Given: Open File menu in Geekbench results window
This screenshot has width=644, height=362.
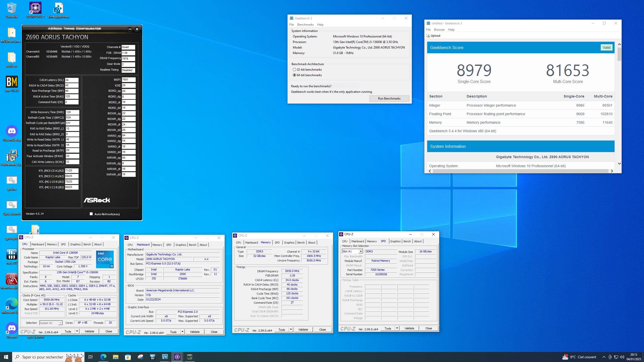Looking at the screenshot, I should pos(428,30).
